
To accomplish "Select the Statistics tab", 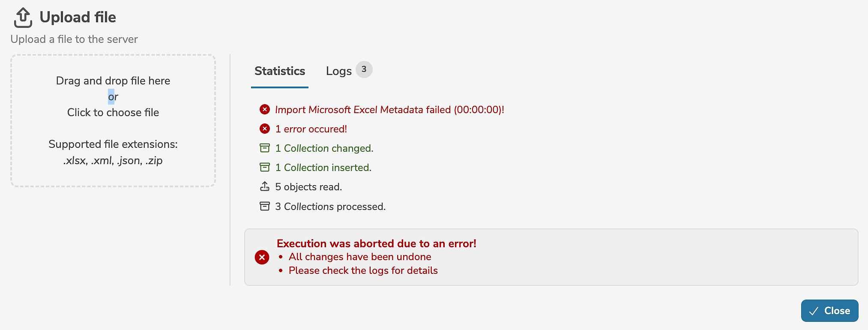I will (279, 71).
